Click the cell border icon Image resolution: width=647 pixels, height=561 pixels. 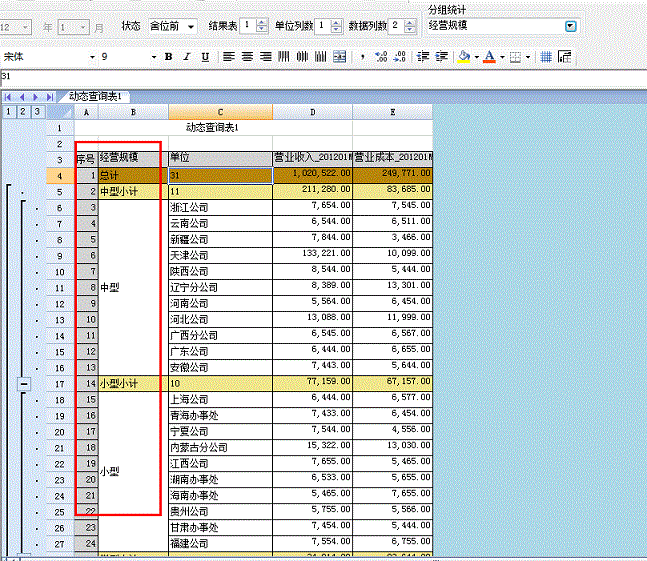pyautogui.click(x=515, y=57)
